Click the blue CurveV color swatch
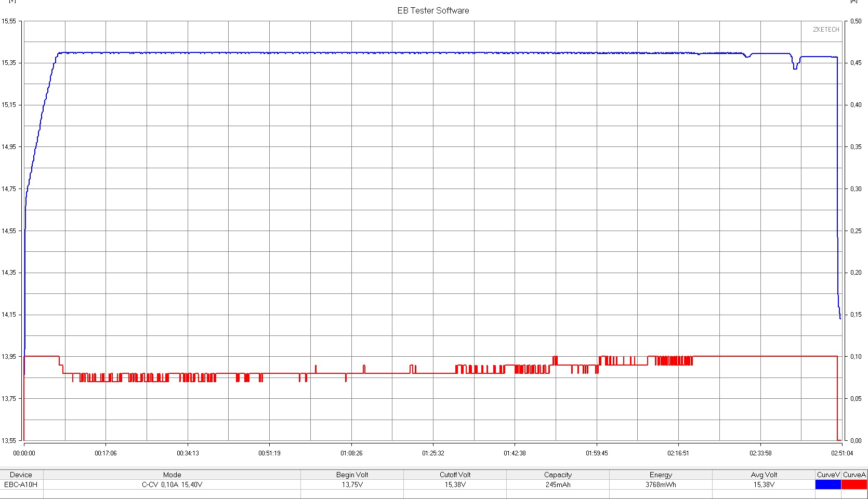 [828, 484]
